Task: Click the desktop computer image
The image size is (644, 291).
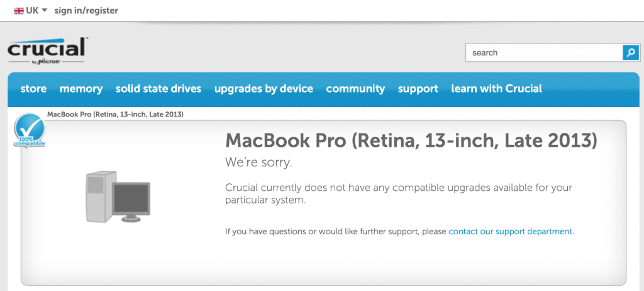Action: [x=118, y=198]
